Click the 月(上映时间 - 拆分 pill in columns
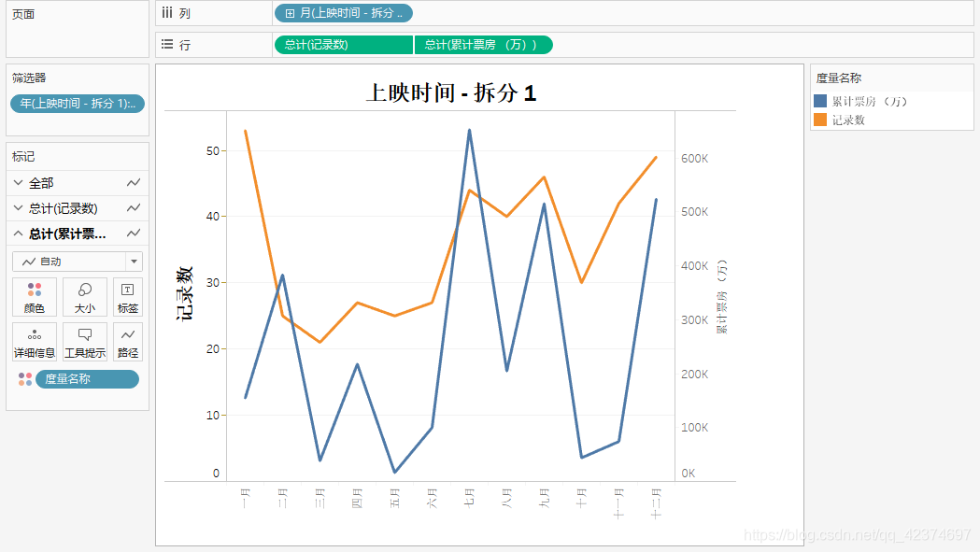 [x=344, y=13]
